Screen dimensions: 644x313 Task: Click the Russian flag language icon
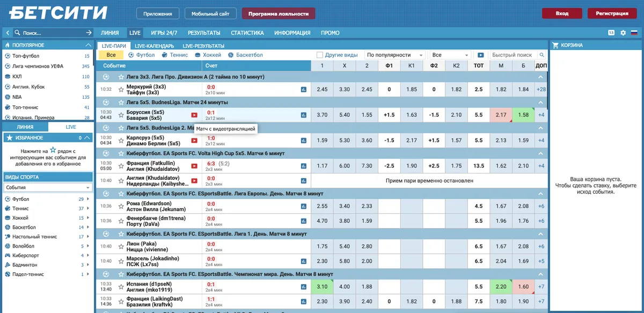pos(634,33)
